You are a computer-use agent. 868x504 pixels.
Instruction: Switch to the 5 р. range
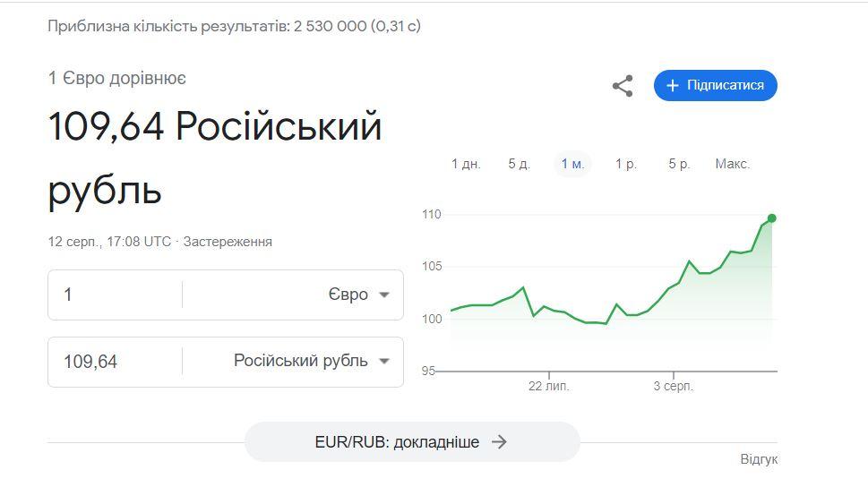[x=679, y=164]
